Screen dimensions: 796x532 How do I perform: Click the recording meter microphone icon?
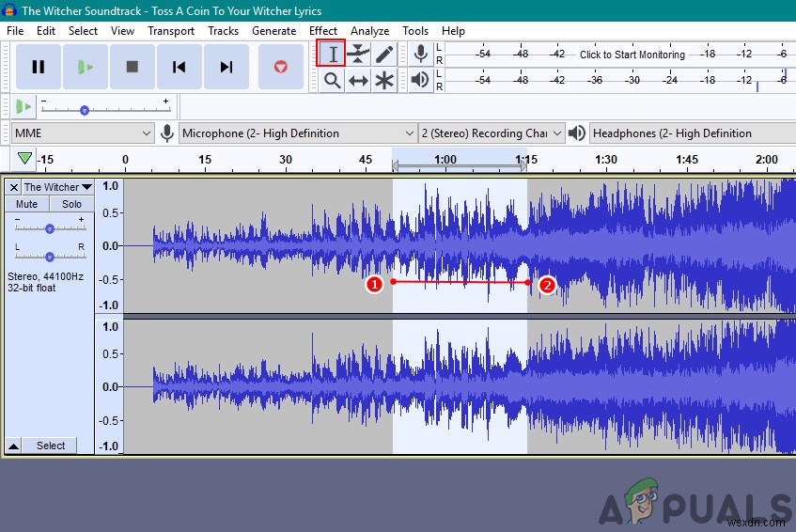click(420, 54)
